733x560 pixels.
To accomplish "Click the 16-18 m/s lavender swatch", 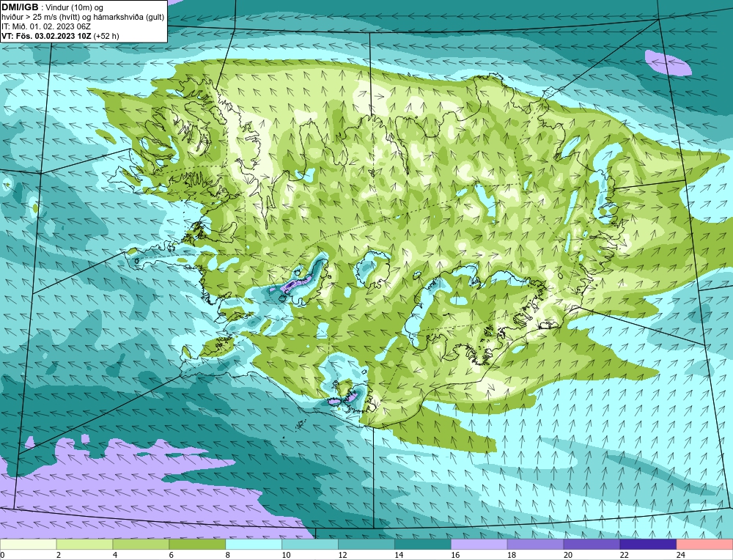I will (x=479, y=545).
